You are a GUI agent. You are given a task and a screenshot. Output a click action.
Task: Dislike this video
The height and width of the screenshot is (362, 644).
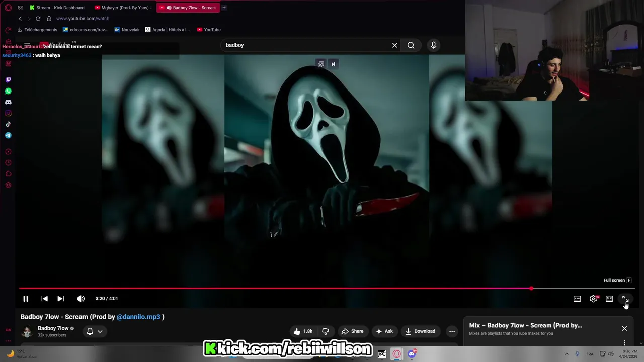[x=326, y=331]
